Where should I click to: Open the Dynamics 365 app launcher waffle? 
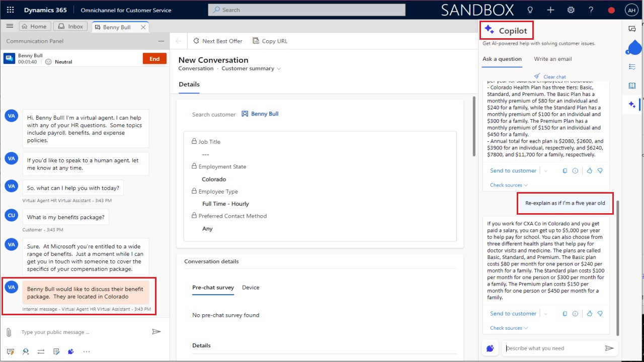[x=11, y=10]
